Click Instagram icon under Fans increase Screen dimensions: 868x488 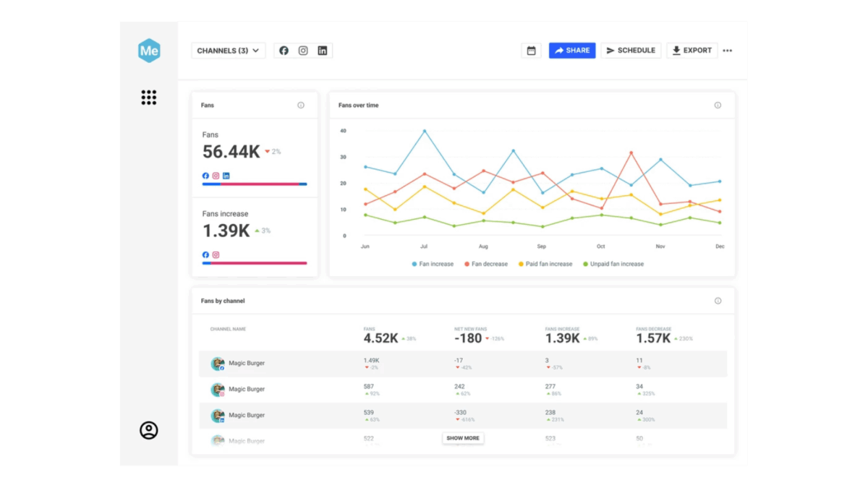tap(216, 254)
